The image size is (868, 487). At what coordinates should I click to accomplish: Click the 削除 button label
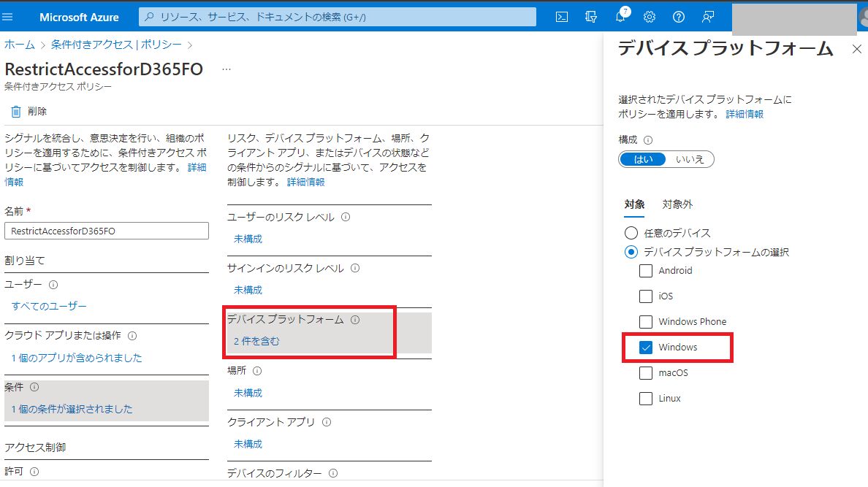[37, 112]
